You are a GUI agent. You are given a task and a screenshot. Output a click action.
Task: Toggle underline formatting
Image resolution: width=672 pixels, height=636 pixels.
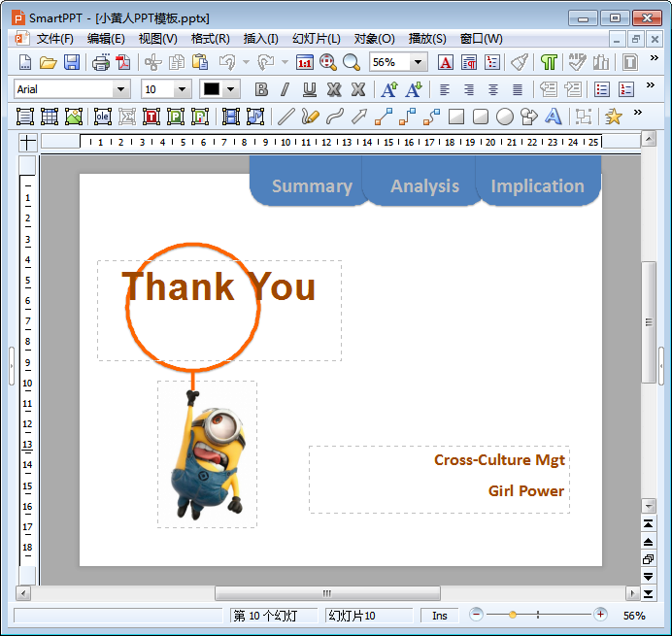point(310,89)
